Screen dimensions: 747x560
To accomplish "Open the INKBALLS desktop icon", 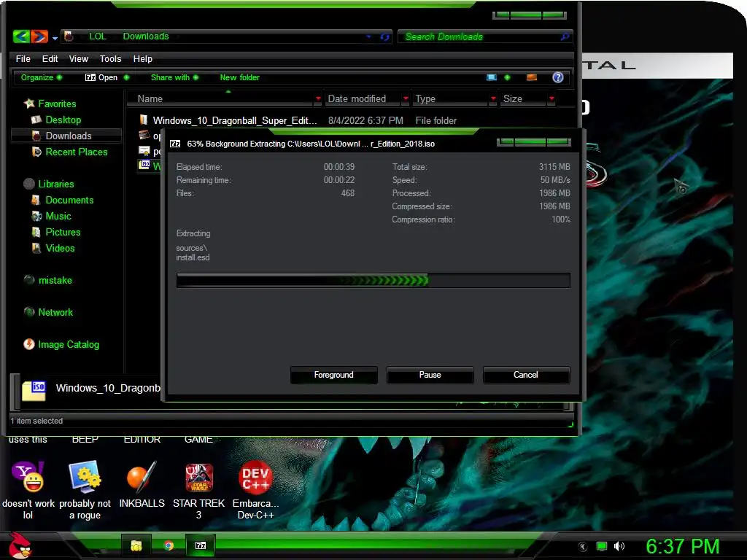I will (142, 485).
